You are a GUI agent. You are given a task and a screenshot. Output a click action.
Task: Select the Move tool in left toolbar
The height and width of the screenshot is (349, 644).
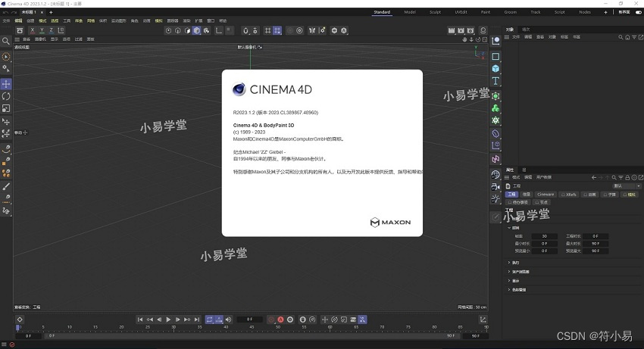[6, 84]
